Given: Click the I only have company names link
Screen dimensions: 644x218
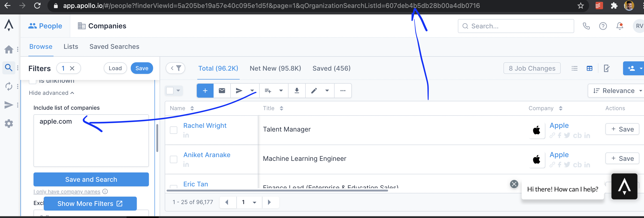Looking at the screenshot, I should pos(67,192).
